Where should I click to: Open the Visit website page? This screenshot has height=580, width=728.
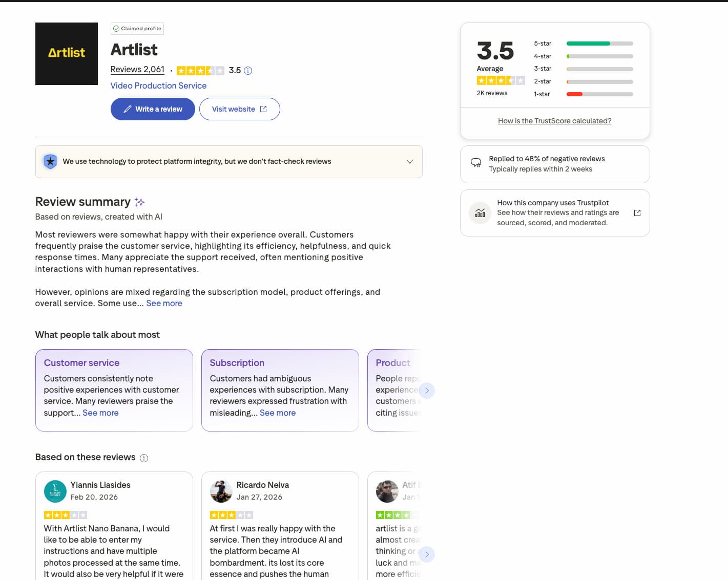pos(239,109)
